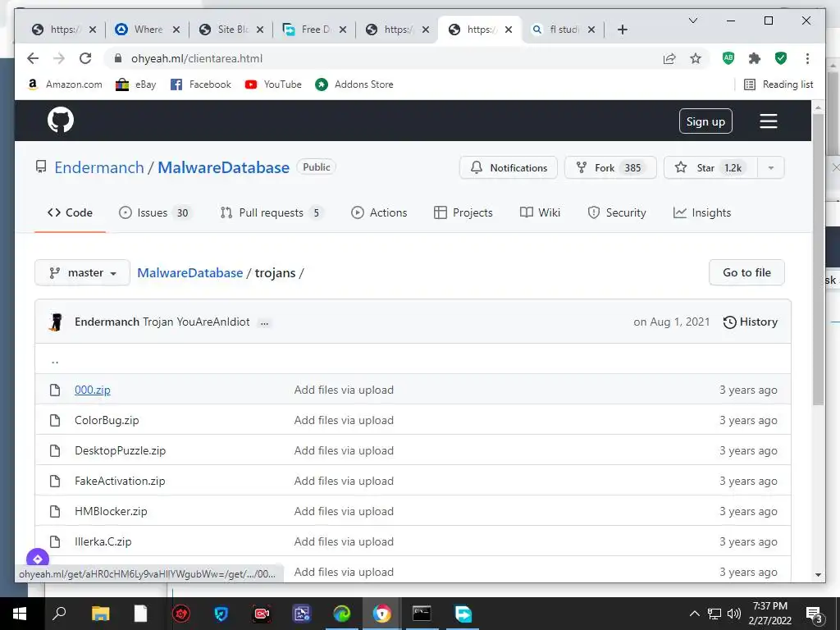This screenshot has width=840, height=630.
Task: Open the Wiki tab
Action: 540,212
